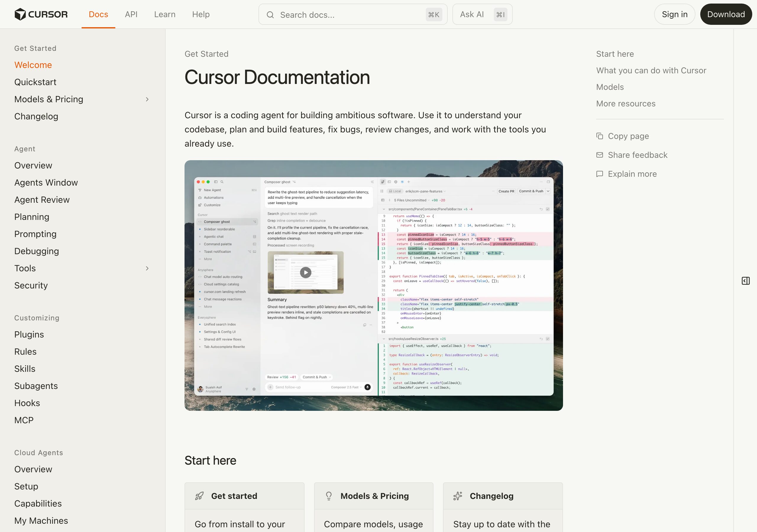
Task: Click Copy page text
Action: pyautogui.click(x=628, y=137)
